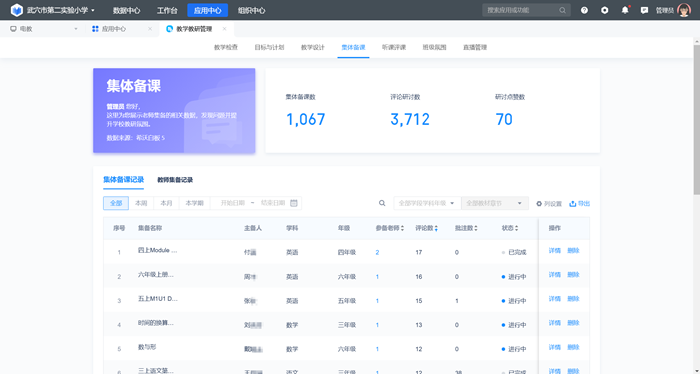Click the table search magnifier icon
700x374 pixels.
tap(382, 203)
